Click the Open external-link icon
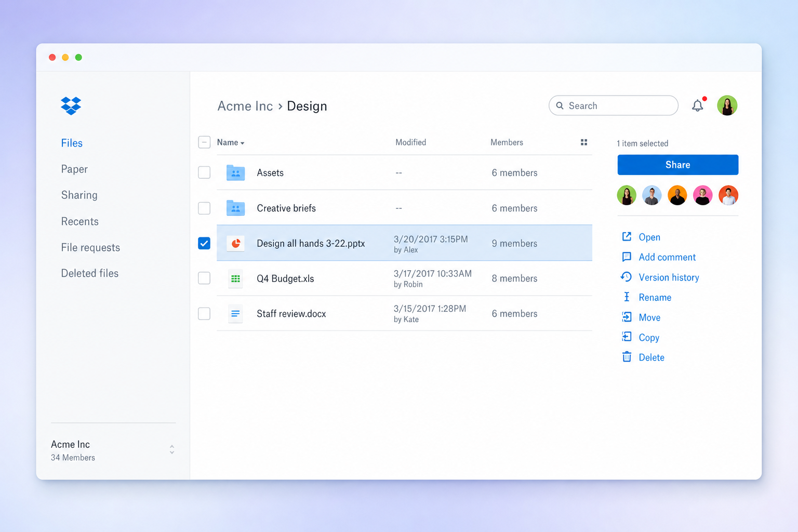This screenshot has width=798, height=532. (627, 237)
